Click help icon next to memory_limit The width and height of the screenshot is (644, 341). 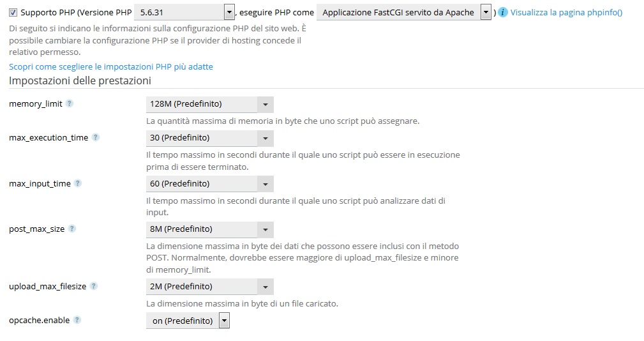70,103
